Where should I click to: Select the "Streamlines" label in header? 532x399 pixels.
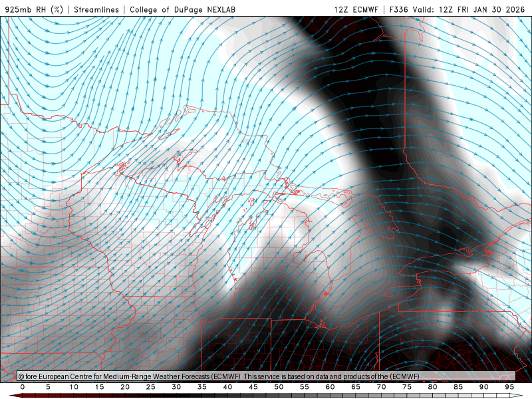pos(96,9)
